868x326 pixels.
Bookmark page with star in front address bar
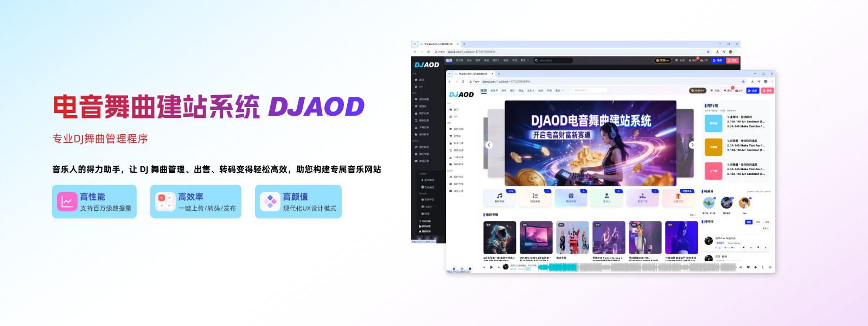pos(743,81)
